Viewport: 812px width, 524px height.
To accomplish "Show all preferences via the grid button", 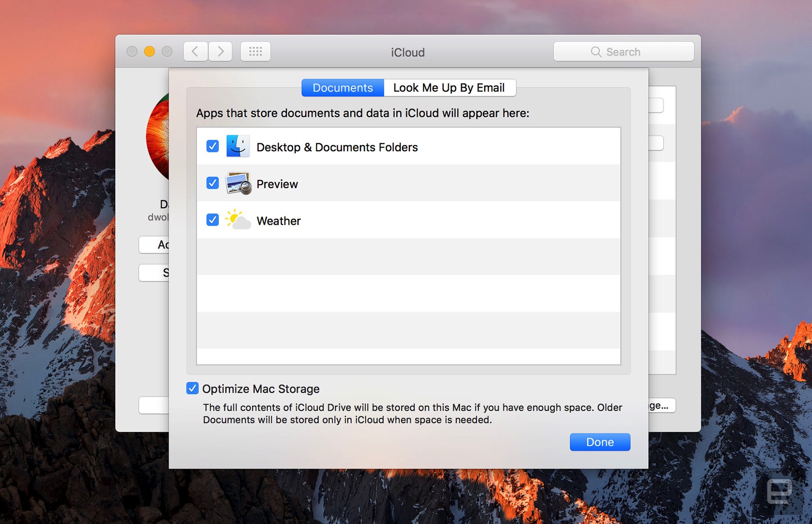I will click(255, 51).
